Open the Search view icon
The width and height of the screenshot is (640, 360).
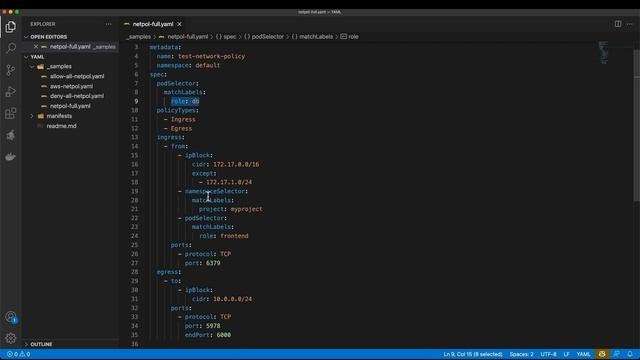coord(11,48)
